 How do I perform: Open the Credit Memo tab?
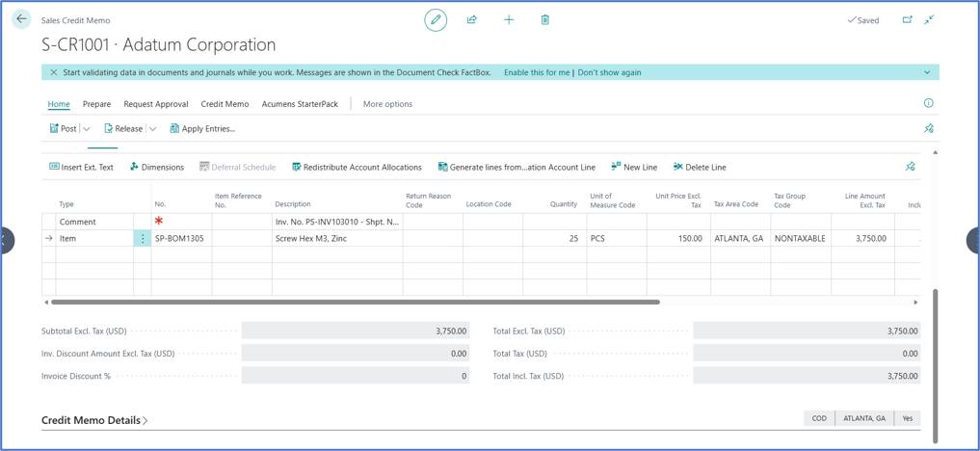point(225,104)
